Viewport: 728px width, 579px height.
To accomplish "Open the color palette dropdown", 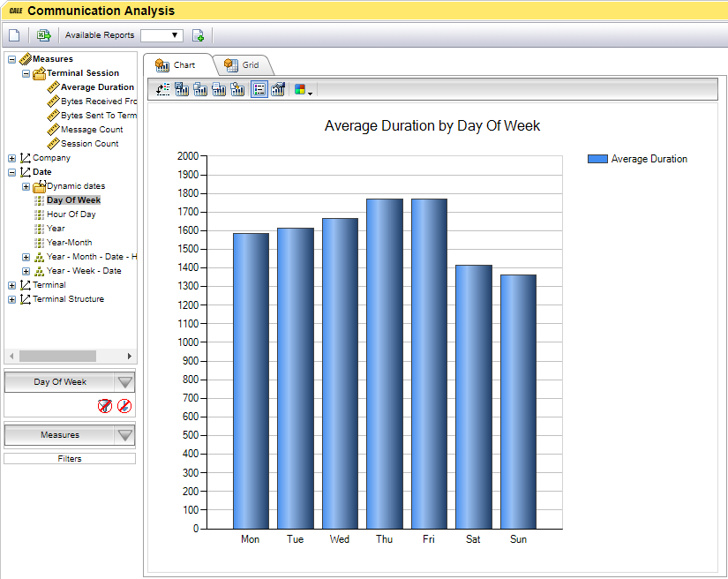I will coord(304,90).
